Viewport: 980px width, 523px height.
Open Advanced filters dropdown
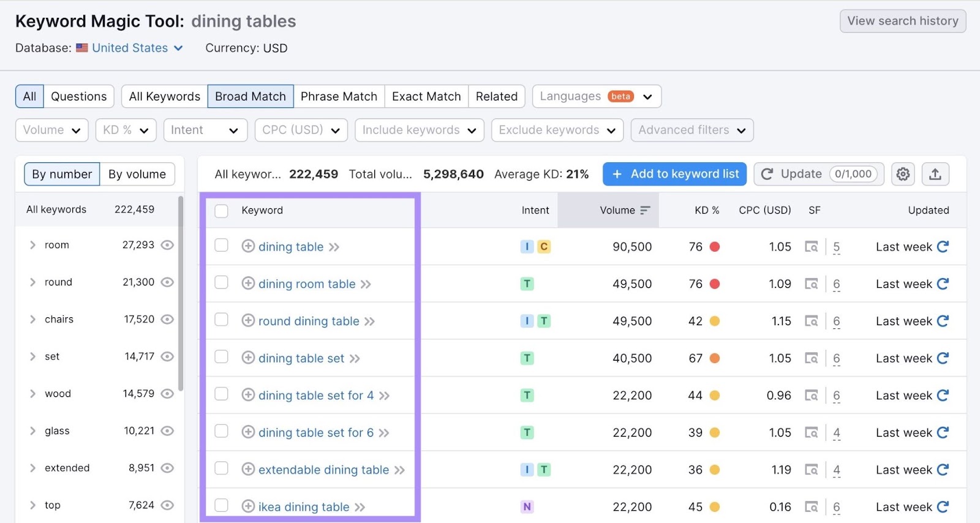click(x=692, y=130)
